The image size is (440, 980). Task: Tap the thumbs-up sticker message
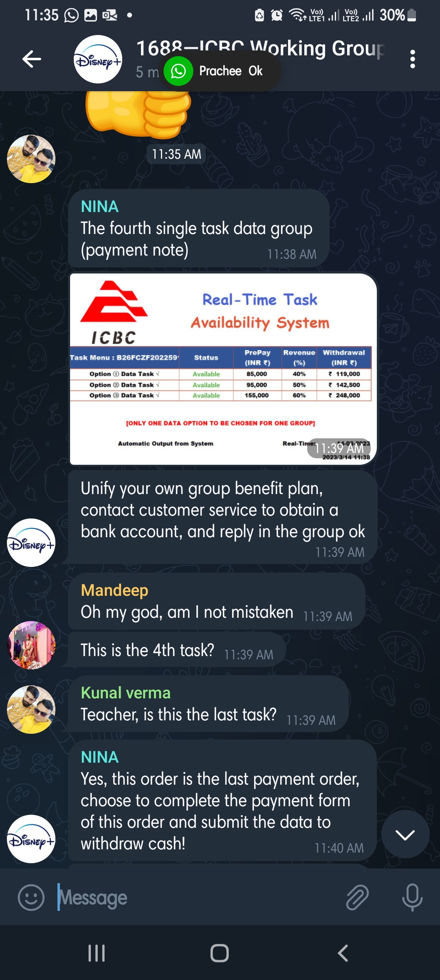coord(138,114)
